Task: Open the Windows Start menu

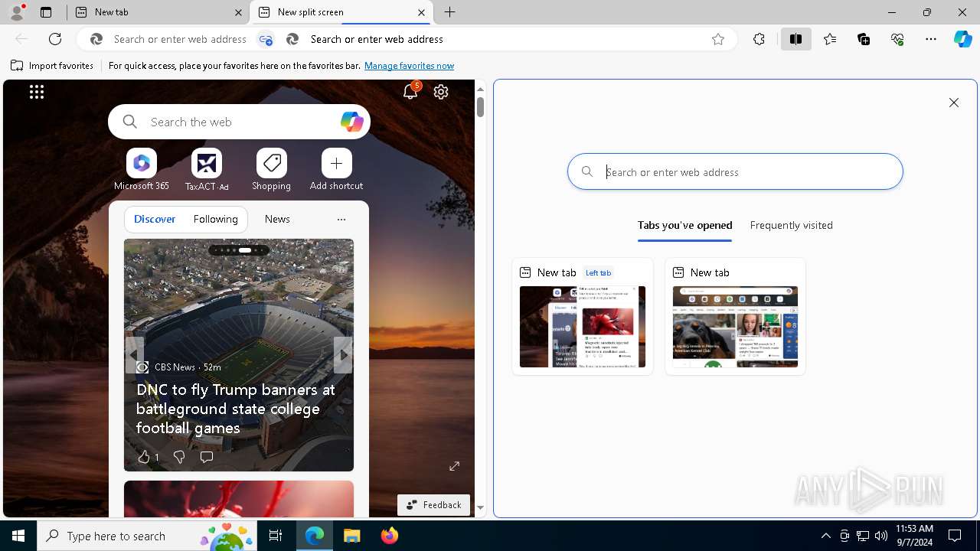Action: (18, 536)
